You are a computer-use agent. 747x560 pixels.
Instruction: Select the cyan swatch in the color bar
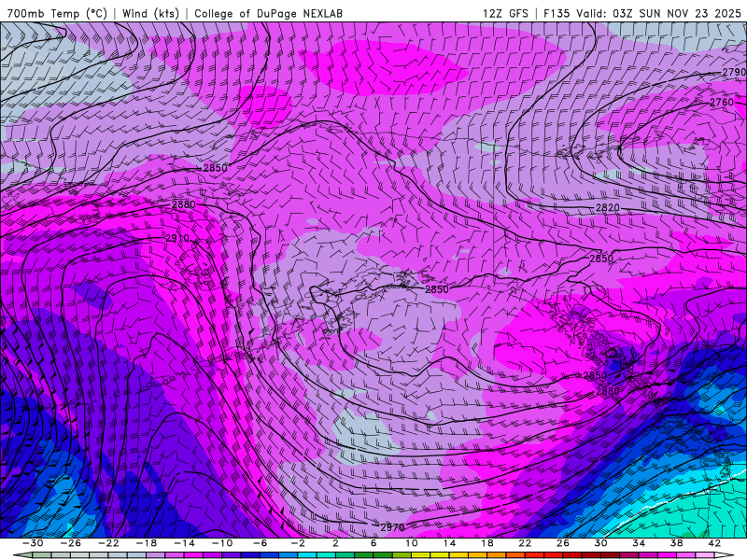(307, 555)
